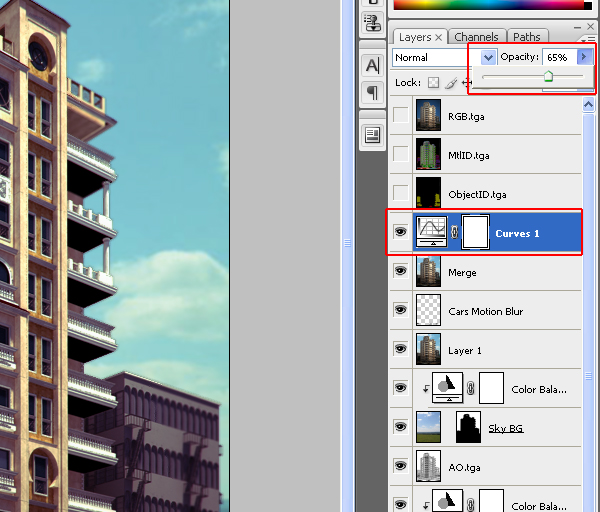Click lock transparent pixels icon
The width and height of the screenshot is (600, 512).
(x=433, y=83)
